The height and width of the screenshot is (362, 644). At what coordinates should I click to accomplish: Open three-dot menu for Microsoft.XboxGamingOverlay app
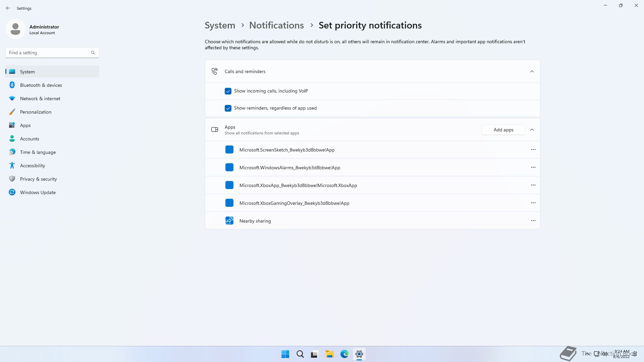(533, 203)
